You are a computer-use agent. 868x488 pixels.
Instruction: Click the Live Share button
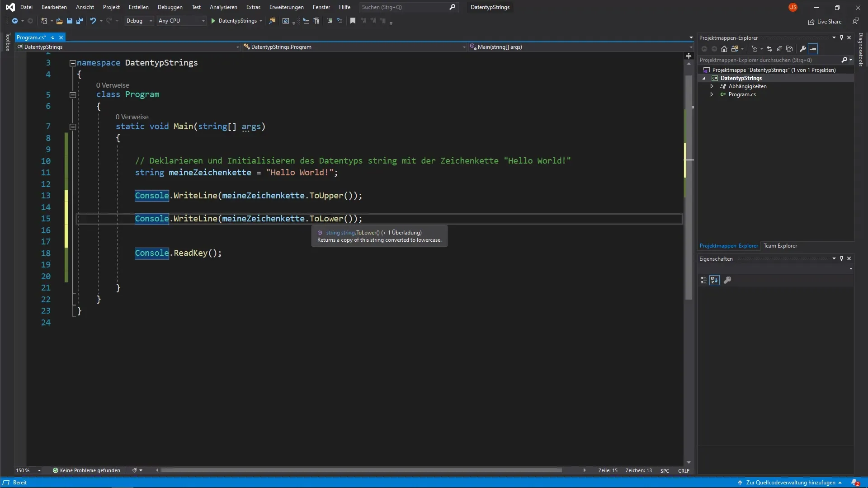pyautogui.click(x=825, y=22)
